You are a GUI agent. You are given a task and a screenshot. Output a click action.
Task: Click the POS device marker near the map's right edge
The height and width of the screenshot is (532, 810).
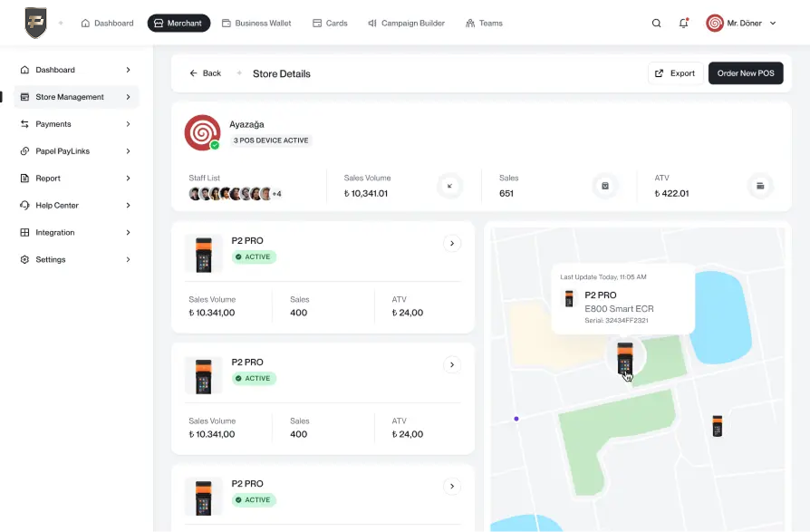click(x=717, y=426)
